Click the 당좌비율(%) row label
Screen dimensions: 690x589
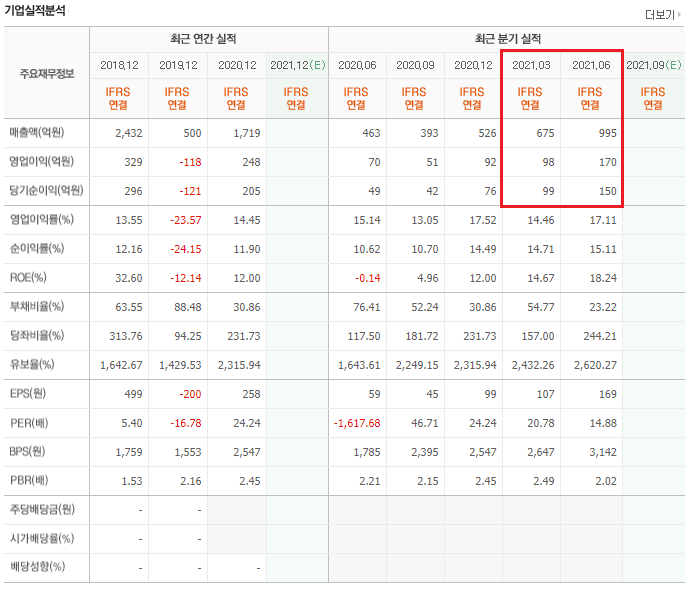37,335
